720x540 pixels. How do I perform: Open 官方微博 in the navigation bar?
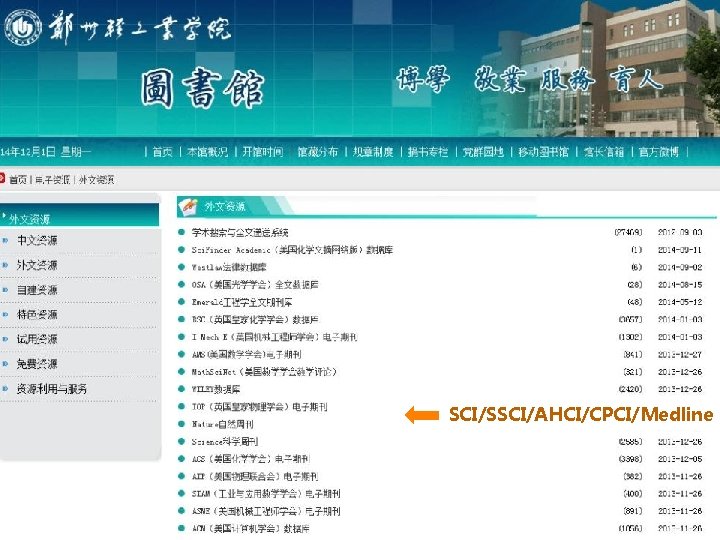pyautogui.click(x=659, y=152)
